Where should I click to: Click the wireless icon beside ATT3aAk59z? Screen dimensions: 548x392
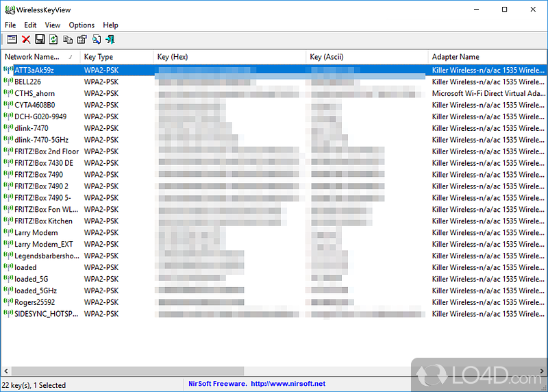tap(8, 70)
